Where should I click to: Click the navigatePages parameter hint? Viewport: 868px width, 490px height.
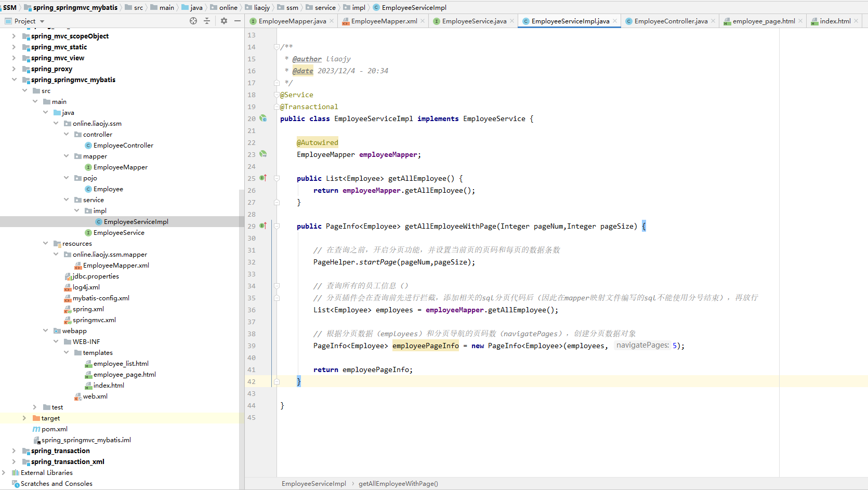[x=642, y=345]
